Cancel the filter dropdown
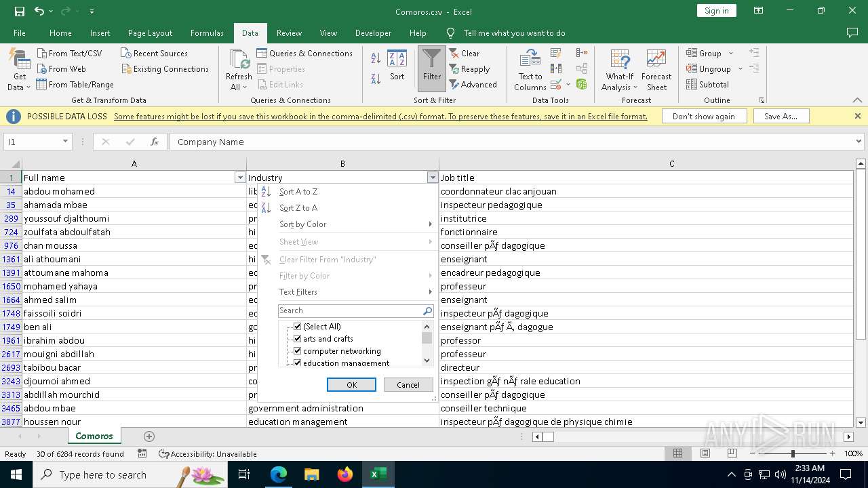 pos(408,384)
